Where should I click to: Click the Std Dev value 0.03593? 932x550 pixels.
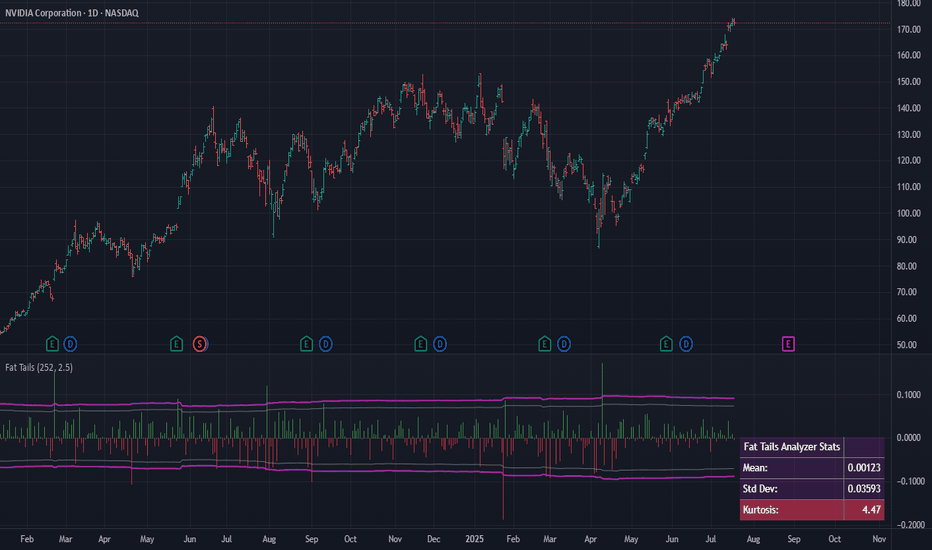(x=864, y=489)
